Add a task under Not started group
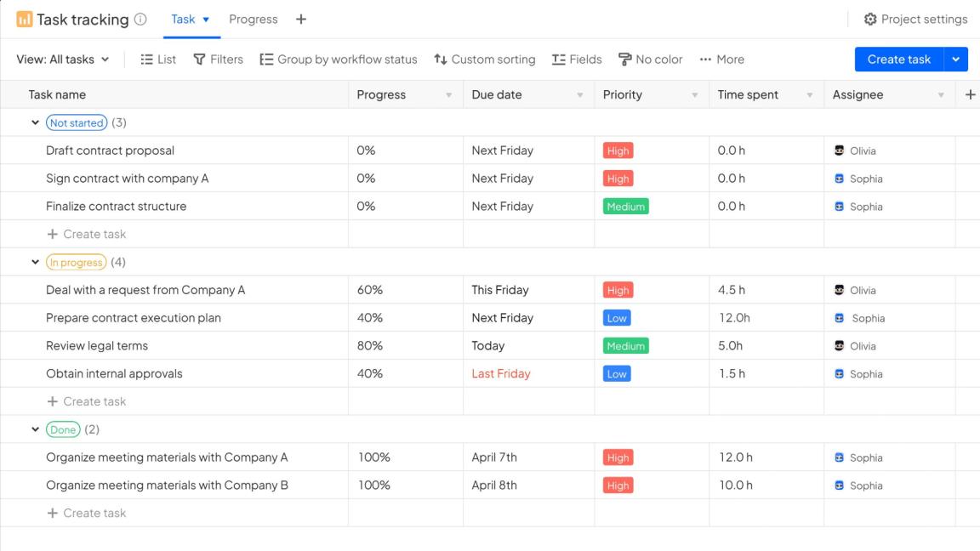This screenshot has height=551, width=980. [x=86, y=235]
